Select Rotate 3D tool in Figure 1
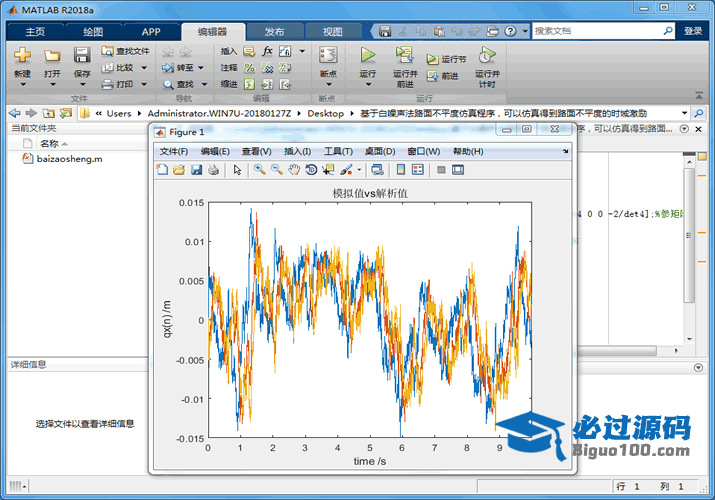The height and width of the screenshot is (500, 715). pos(311,170)
